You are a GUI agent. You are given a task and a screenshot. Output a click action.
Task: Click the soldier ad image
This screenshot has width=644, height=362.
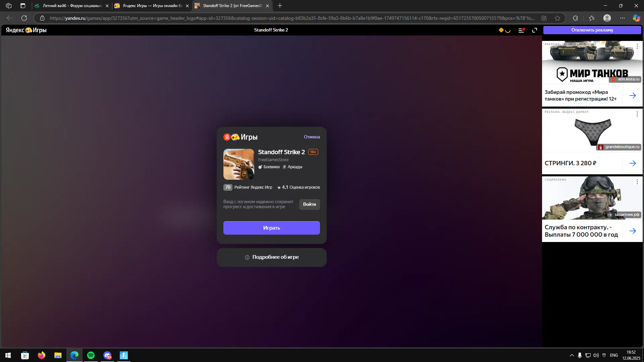click(592, 198)
